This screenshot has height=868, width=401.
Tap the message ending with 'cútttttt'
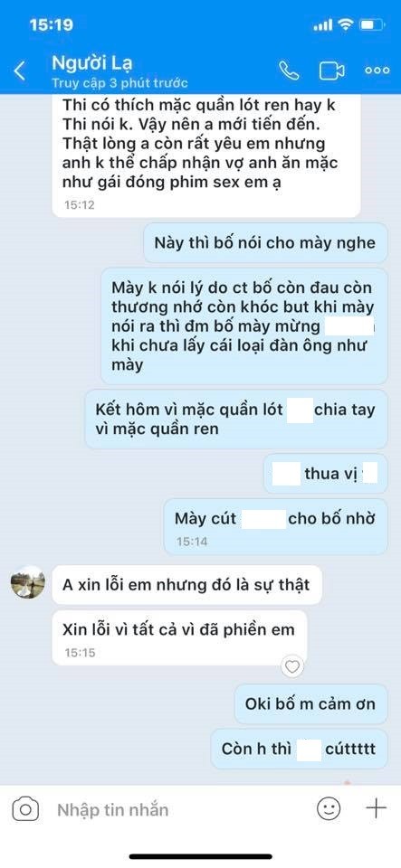point(299,749)
